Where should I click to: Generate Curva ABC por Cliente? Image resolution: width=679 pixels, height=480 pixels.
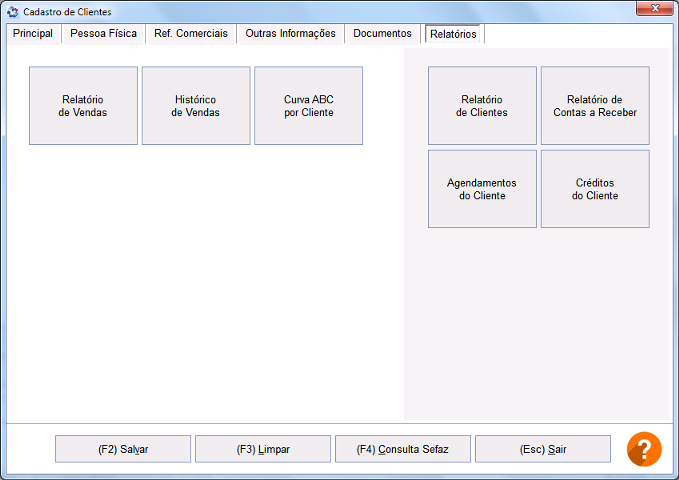(308, 106)
